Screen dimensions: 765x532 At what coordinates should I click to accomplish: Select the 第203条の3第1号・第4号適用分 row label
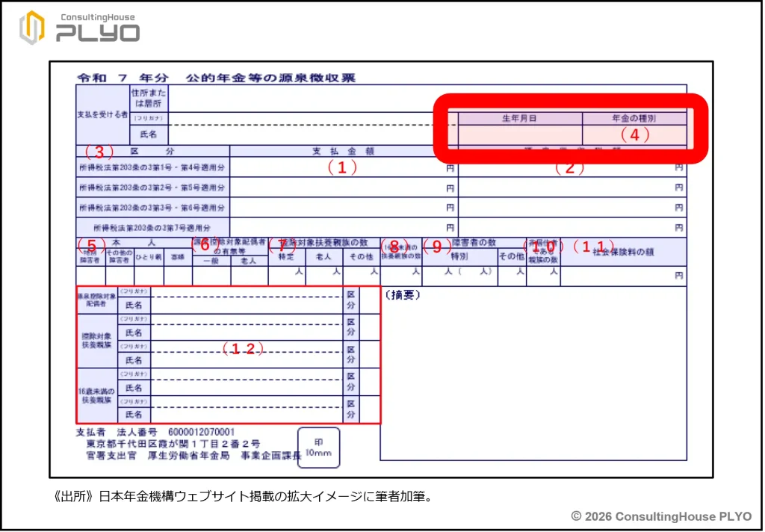[152, 168]
